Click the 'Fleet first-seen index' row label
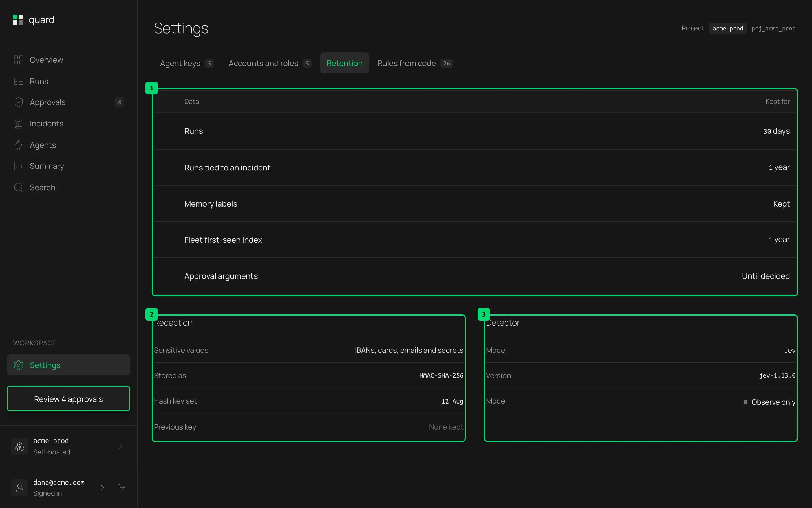 223,240
